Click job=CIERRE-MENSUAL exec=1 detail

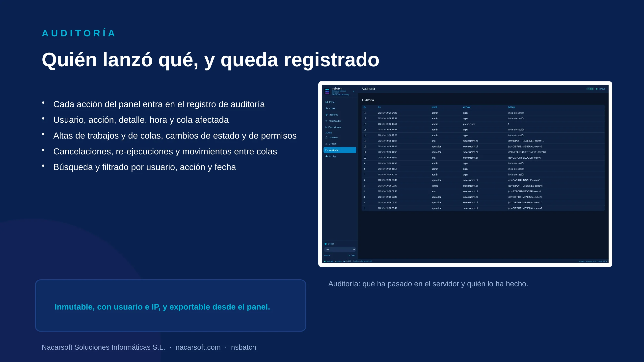click(x=525, y=208)
